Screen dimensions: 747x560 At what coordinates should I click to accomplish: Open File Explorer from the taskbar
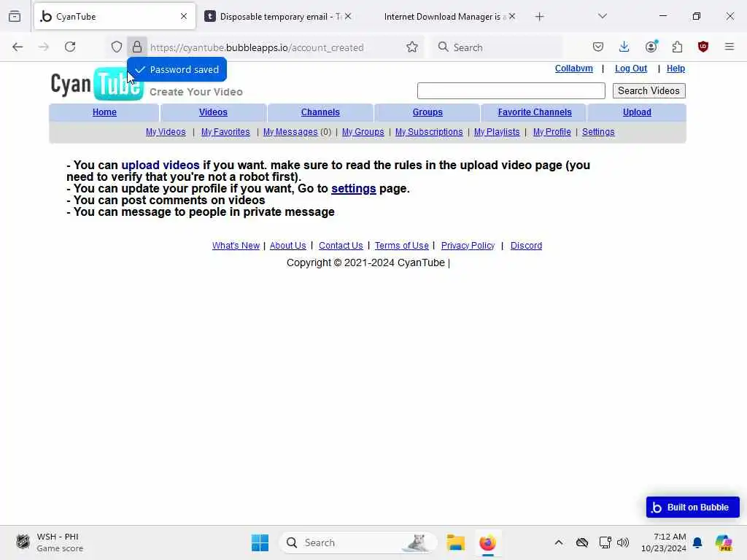tap(455, 542)
